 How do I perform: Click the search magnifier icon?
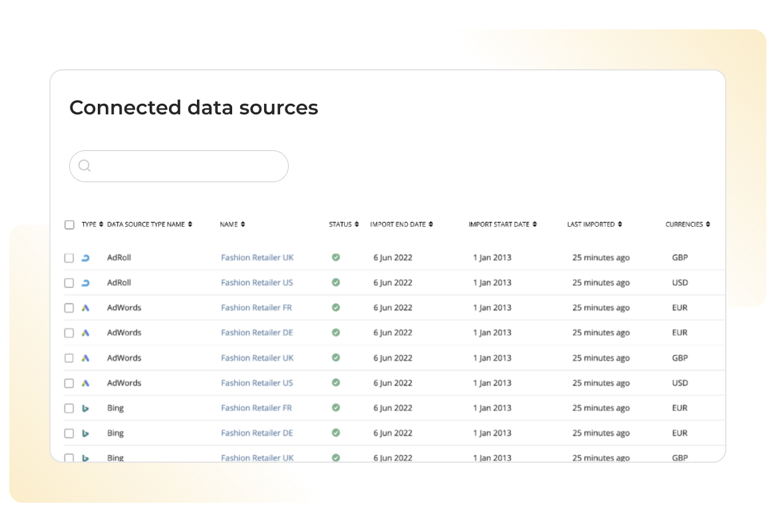(84, 166)
